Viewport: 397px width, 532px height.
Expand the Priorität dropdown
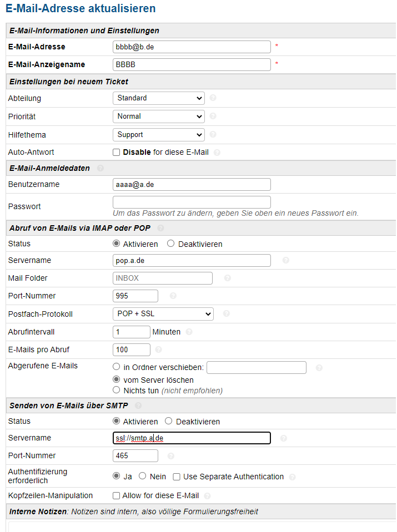158,116
